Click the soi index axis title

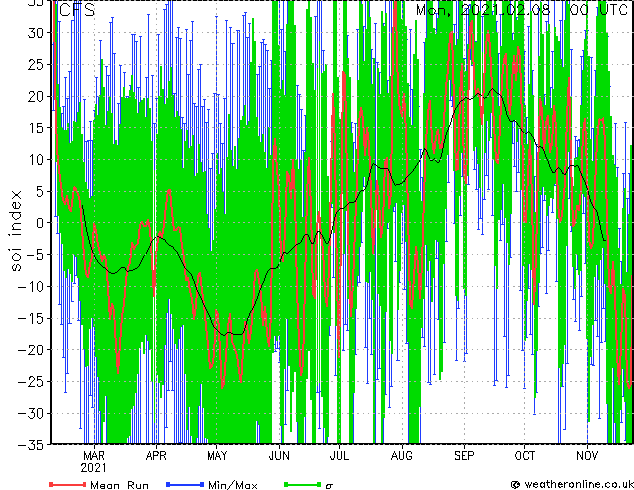point(15,230)
